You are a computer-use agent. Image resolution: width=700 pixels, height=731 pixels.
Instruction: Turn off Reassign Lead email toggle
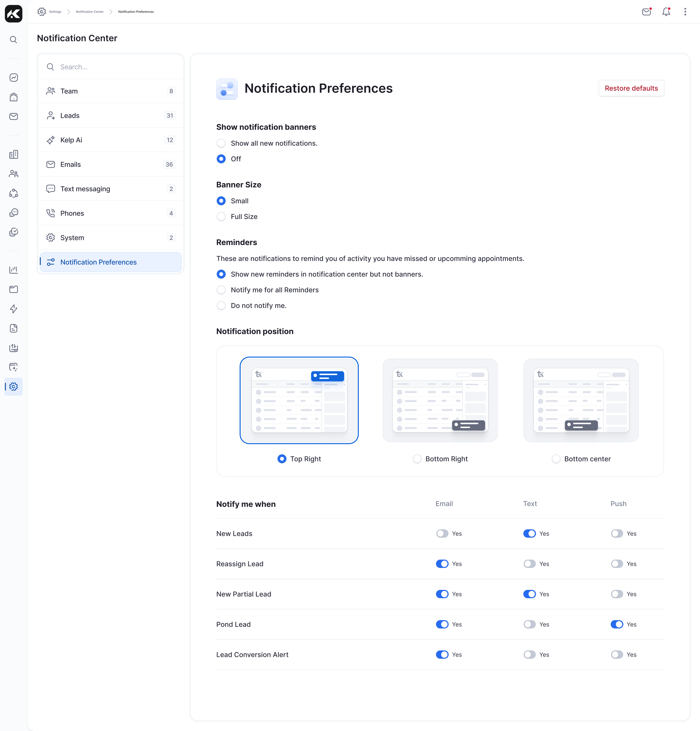coord(442,564)
